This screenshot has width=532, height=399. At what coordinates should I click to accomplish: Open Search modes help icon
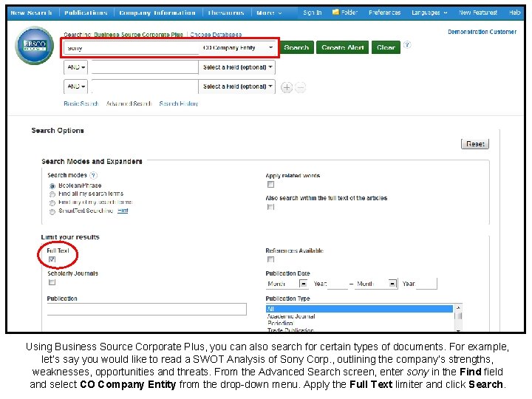[x=93, y=175]
